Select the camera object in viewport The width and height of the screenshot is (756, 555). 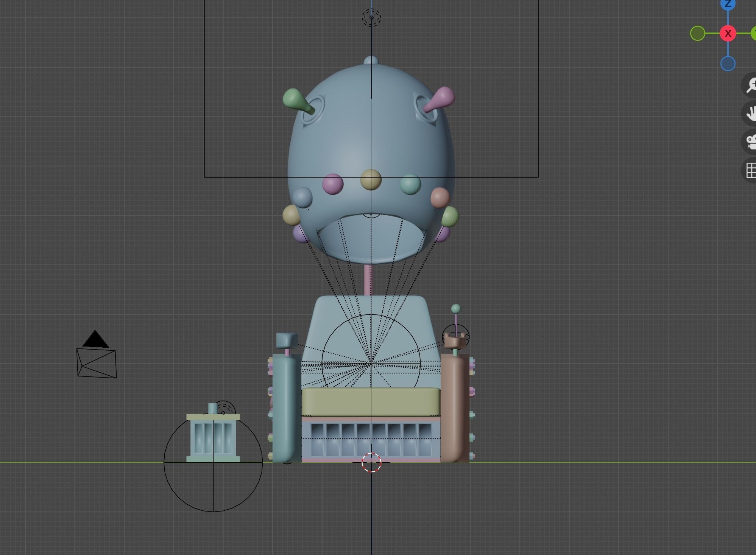click(97, 355)
